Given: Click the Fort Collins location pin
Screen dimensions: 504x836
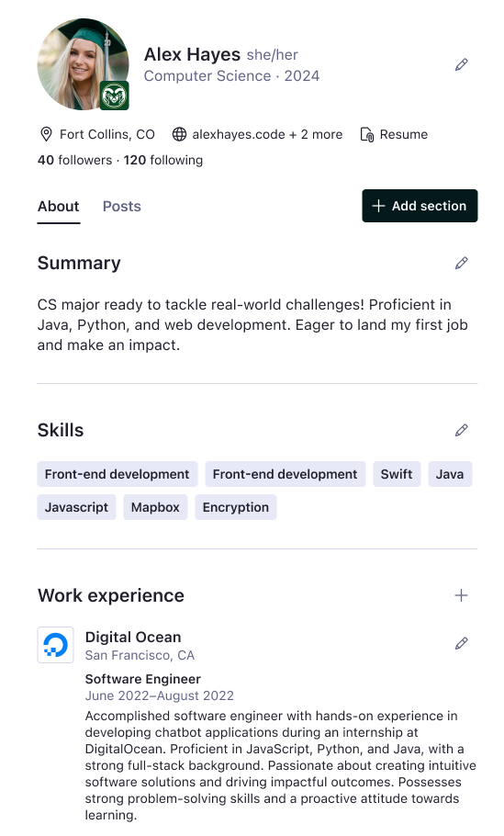Looking at the screenshot, I should pos(46,134).
